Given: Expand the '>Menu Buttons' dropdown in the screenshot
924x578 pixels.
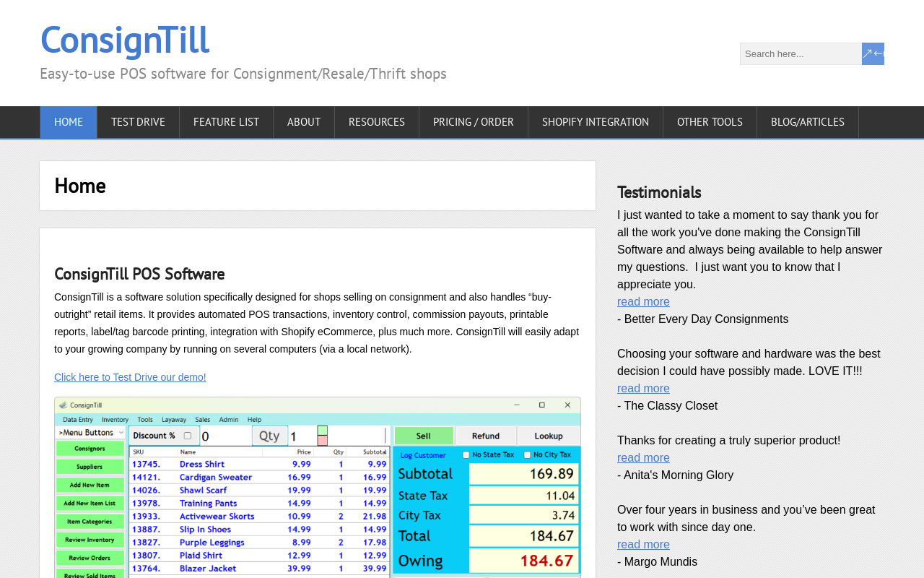Looking at the screenshot, I should pos(90,432).
